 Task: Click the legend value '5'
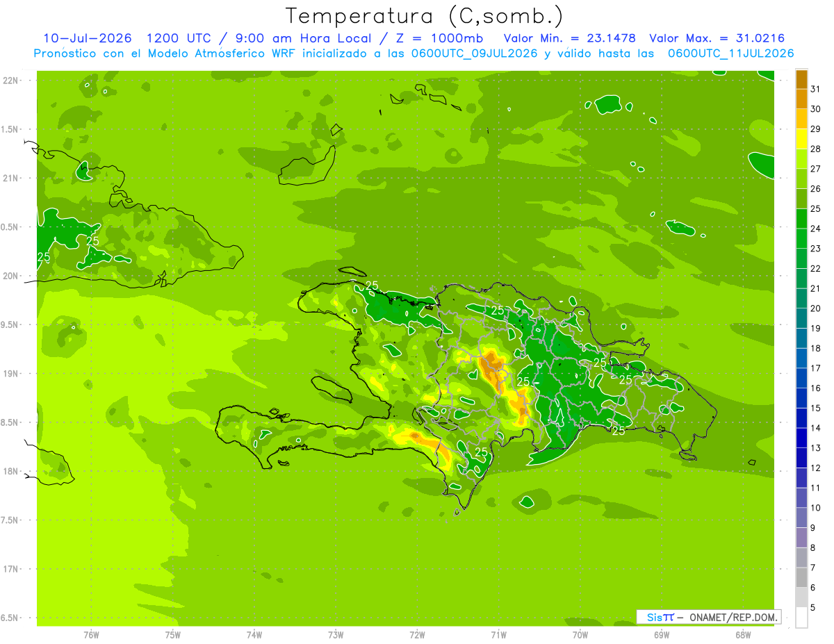[x=812, y=608]
